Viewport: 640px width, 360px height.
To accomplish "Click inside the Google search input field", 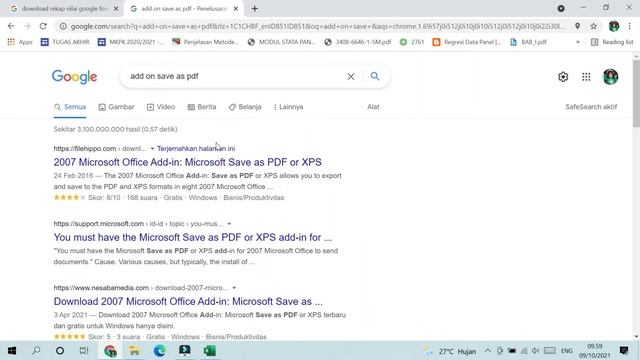I will [235, 76].
